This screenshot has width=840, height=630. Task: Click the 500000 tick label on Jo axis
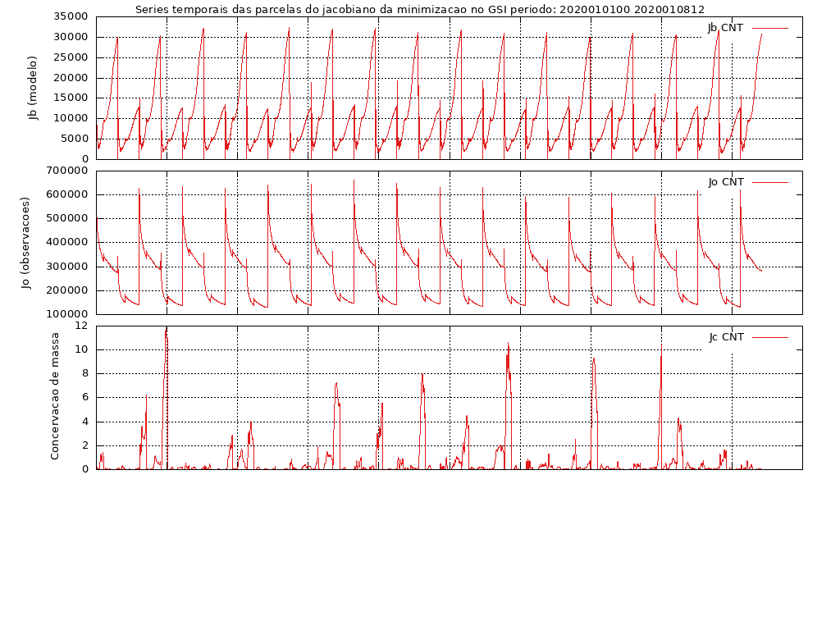[66, 219]
